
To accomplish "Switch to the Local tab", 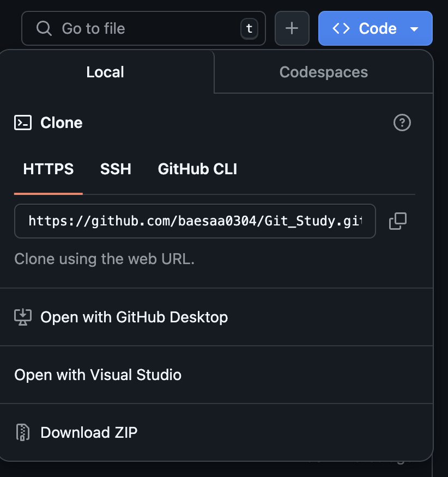I will click(x=105, y=72).
